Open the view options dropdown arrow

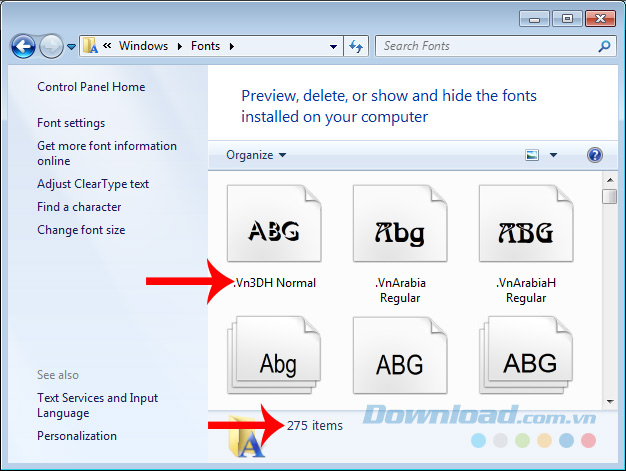[x=553, y=155]
